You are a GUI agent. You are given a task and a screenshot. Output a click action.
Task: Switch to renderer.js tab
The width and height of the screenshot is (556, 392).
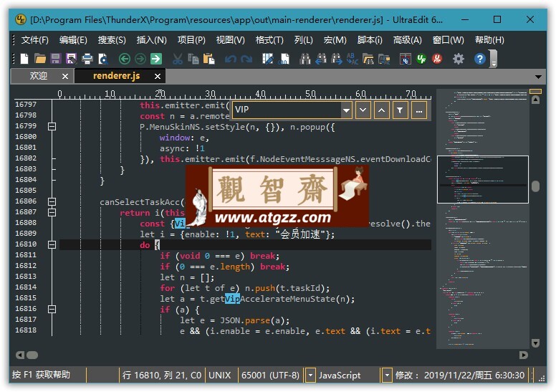116,75
